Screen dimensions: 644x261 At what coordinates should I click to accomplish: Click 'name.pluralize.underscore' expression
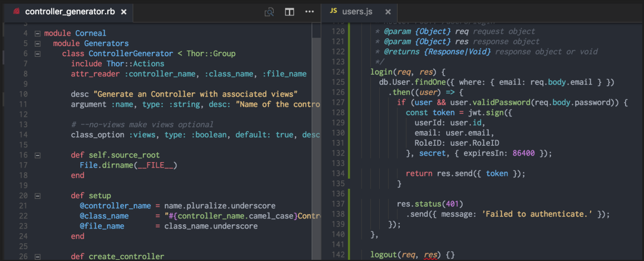click(x=220, y=205)
